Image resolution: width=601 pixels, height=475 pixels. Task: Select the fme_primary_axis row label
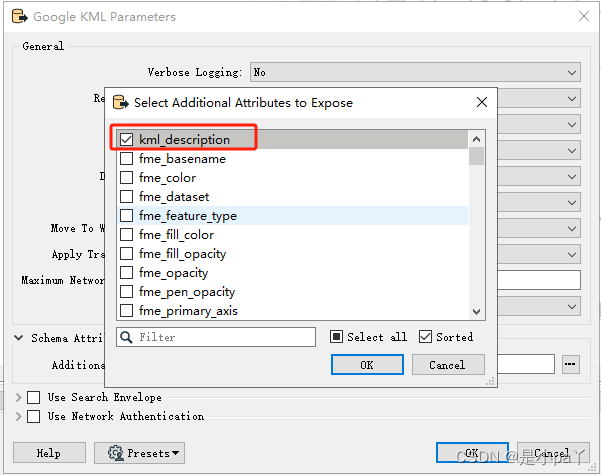click(188, 311)
